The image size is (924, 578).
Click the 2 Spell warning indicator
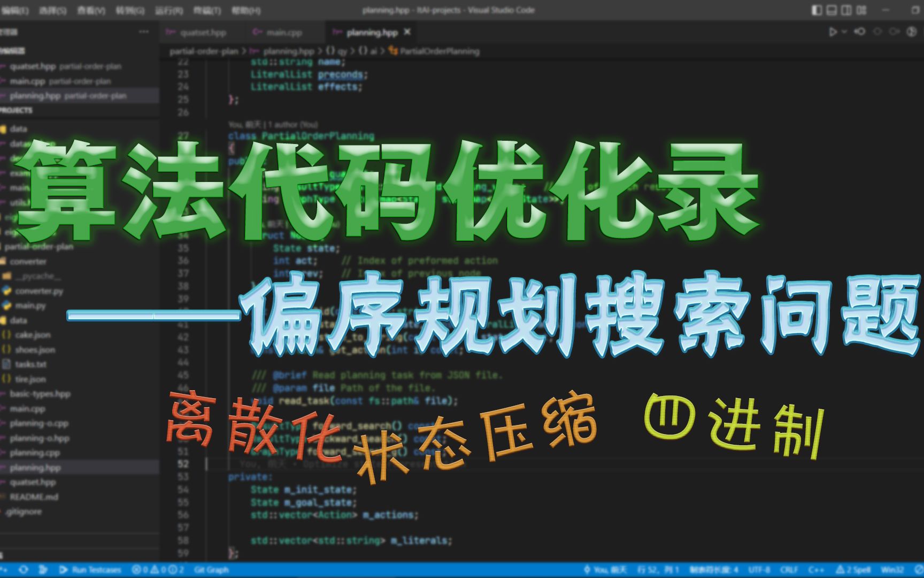click(853, 570)
